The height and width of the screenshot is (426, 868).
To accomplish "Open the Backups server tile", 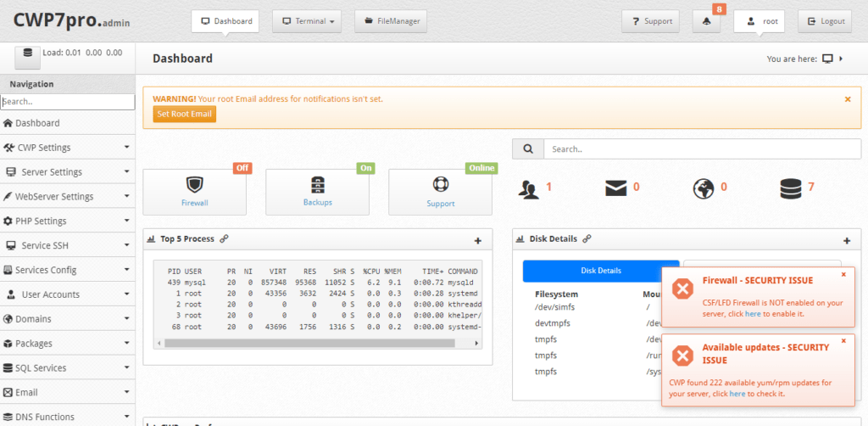I will pos(318,193).
